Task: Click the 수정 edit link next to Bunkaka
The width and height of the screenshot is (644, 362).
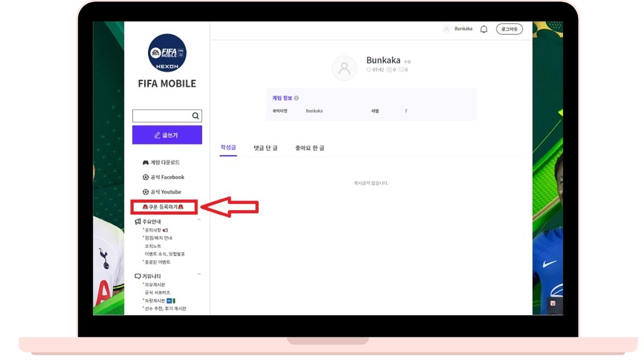Action: [407, 62]
